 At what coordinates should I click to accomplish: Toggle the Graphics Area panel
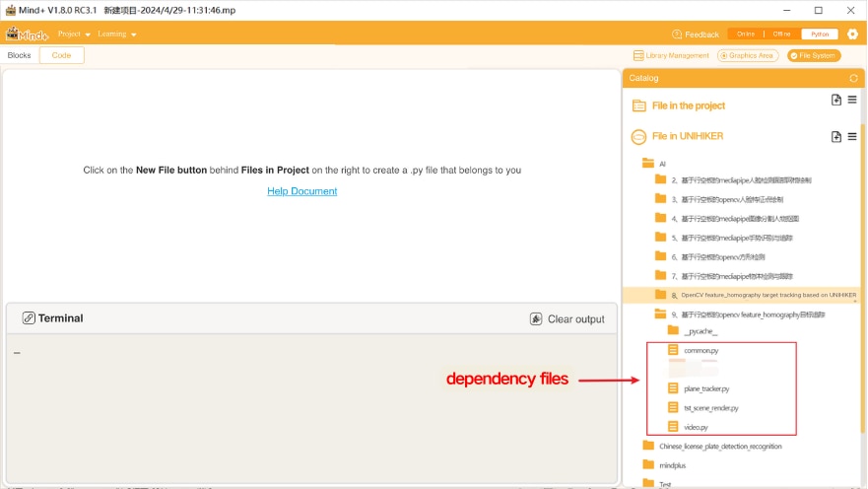click(748, 56)
